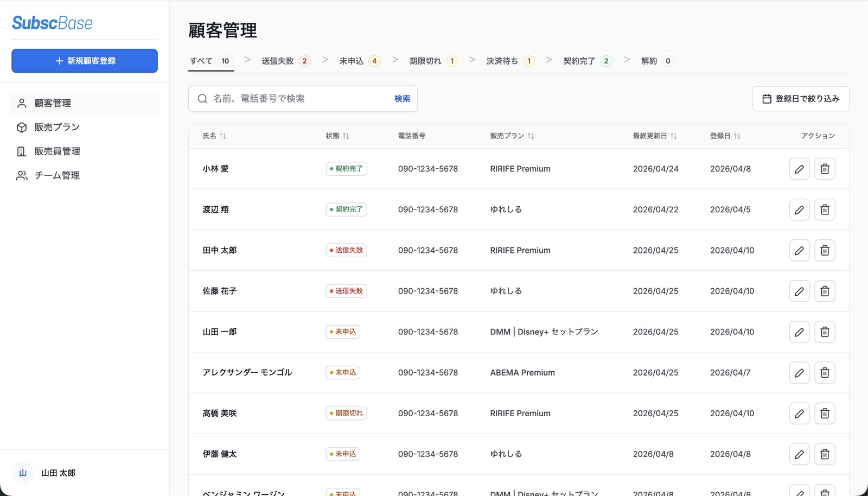This screenshot has height=496, width=868.
Task: Select the 解約 tab
Action: (x=657, y=61)
